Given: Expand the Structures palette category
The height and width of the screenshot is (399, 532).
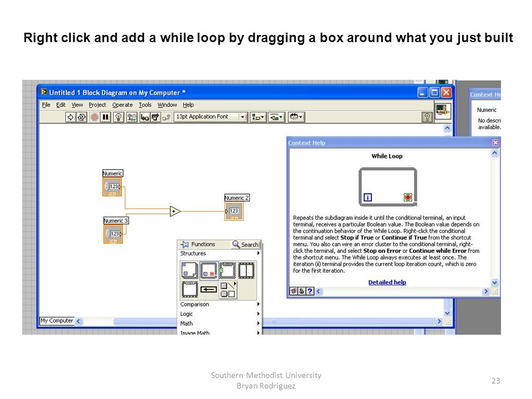Looking at the screenshot, I should coord(219,253).
